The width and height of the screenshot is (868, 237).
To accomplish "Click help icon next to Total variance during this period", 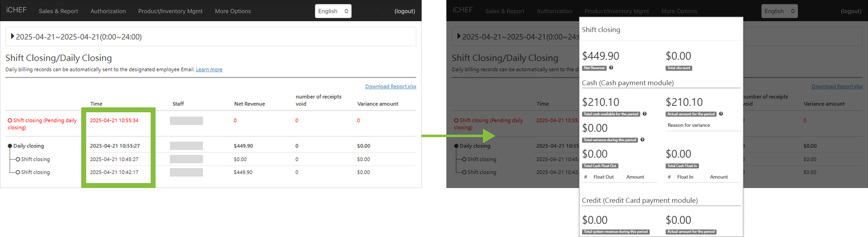I will coord(642,140).
